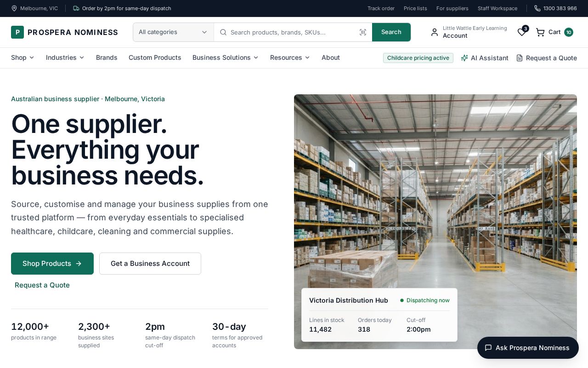Click the phone icon beside 1300 383 966
Image resolution: width=588 pixels, height=368 pixels.
point(537,8)
